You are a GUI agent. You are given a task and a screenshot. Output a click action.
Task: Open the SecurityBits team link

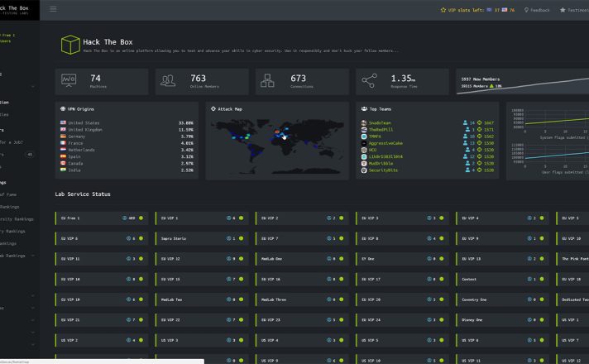(383, 170)
